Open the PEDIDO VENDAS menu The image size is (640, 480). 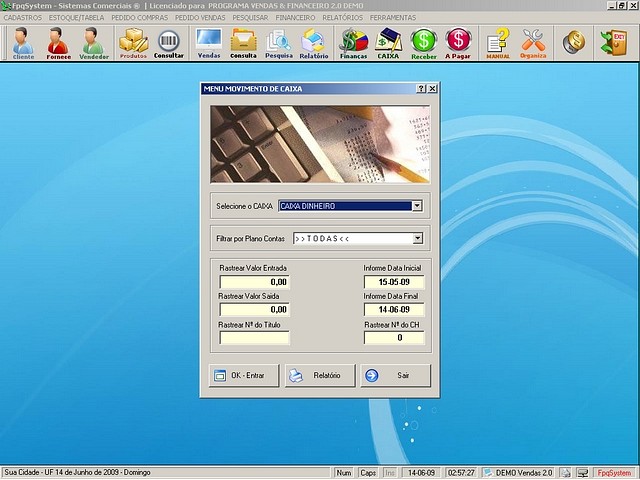tap(200, 18)
